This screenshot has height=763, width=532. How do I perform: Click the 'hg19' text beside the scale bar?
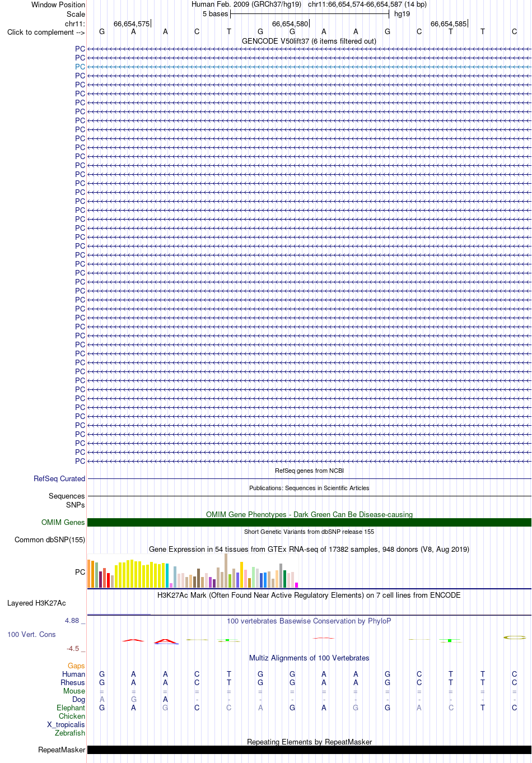tap(402, 13)
